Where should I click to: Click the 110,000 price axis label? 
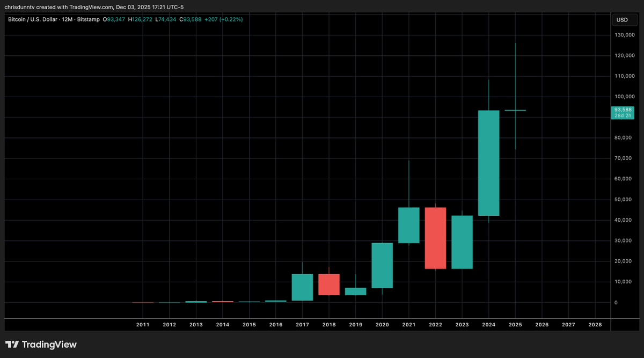tap(625, 76)
